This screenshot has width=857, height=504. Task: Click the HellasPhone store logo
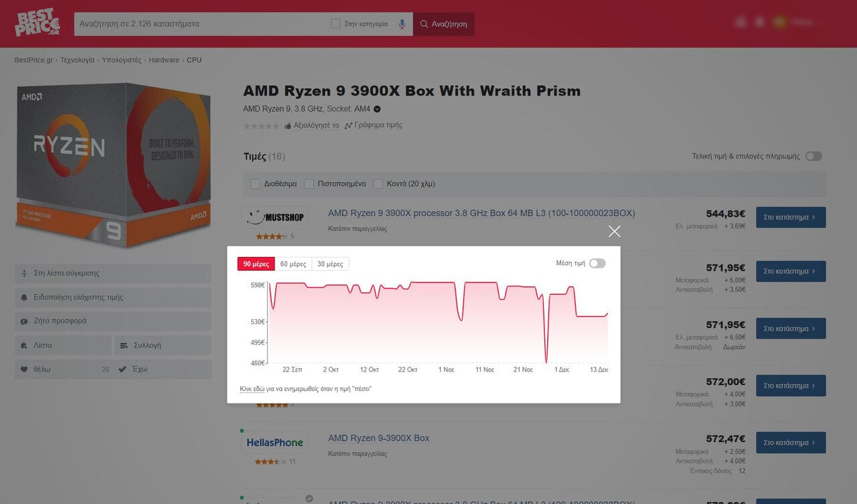[x=275, y=442]
